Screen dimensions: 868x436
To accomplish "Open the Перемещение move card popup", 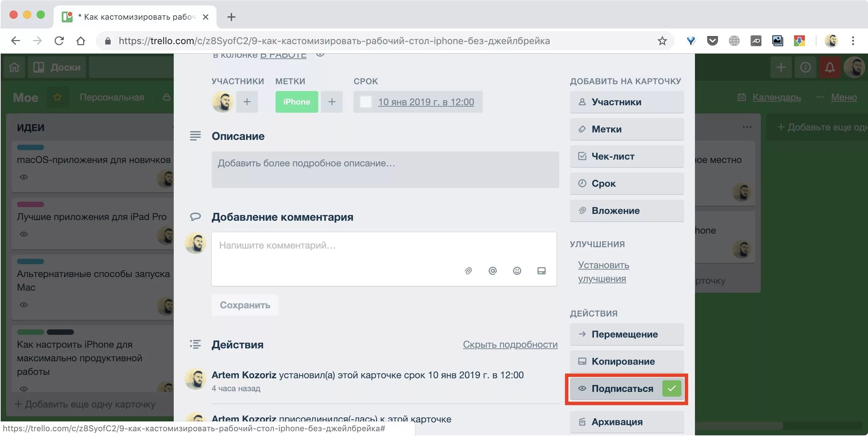I will (x=626, y=334).
